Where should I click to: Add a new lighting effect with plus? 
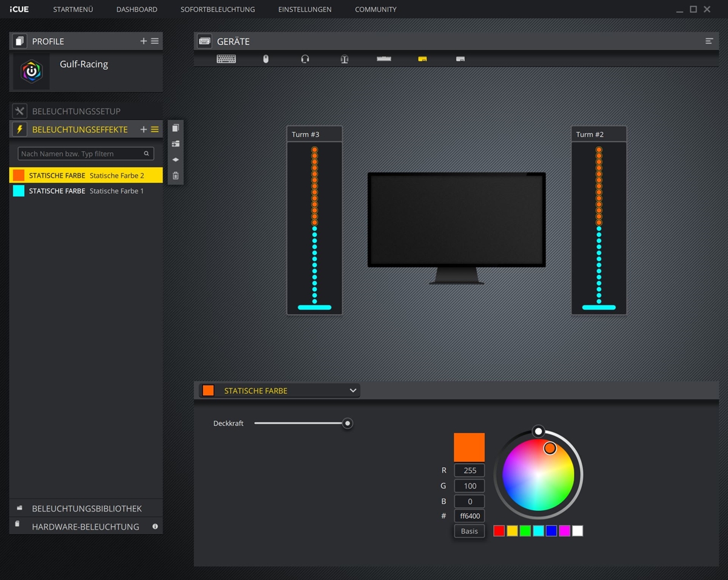point(144,129)
